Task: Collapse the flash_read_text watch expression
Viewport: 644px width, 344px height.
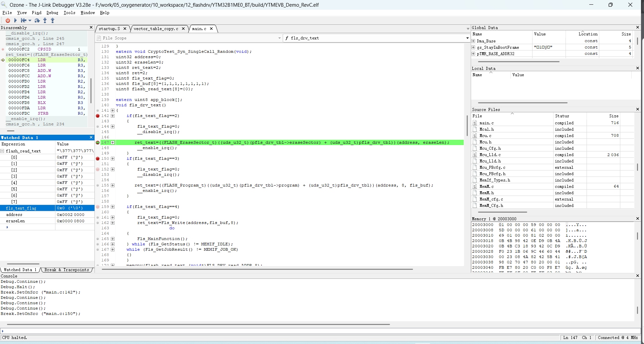Action: 2,151
